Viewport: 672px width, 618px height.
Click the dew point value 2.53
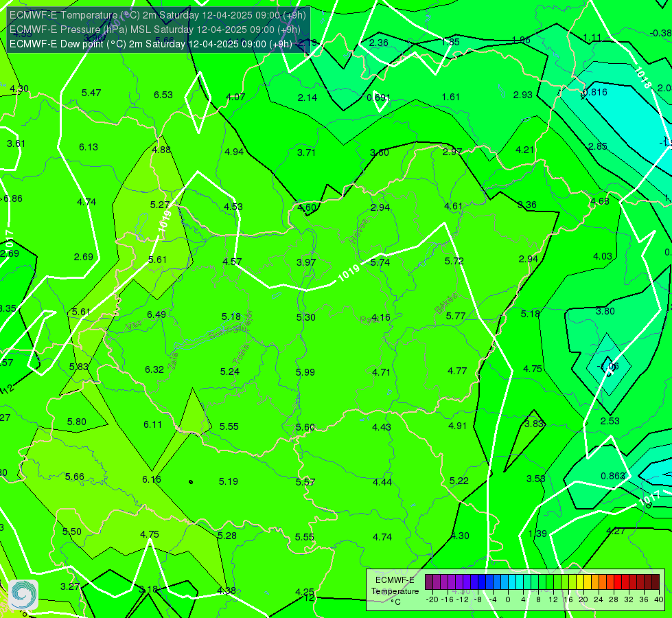[610, 421]
